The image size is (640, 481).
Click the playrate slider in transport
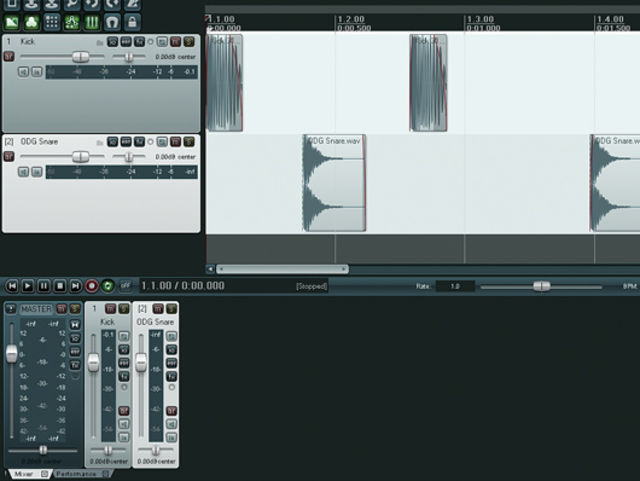point(542,286)
